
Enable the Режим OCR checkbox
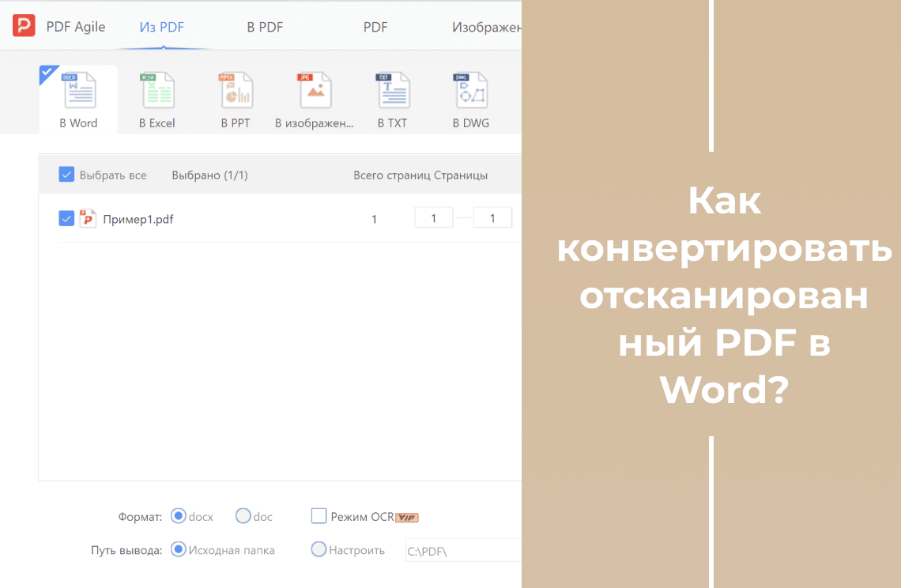[x=319, y=516]
